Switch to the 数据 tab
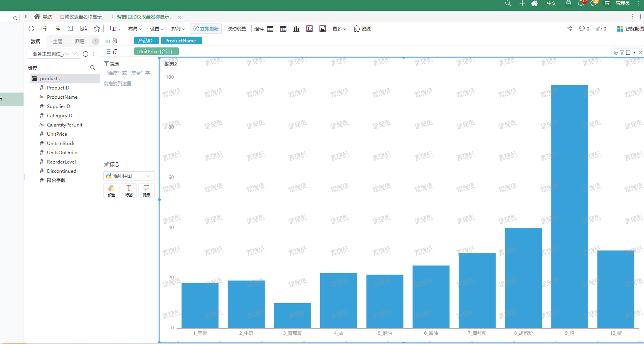The width and height of the screenshot is (644, 344). tap(35, 41)
